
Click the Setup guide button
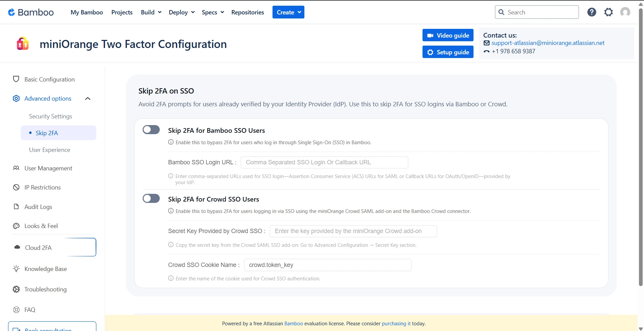pyautogui.click(x=448, y=52)
